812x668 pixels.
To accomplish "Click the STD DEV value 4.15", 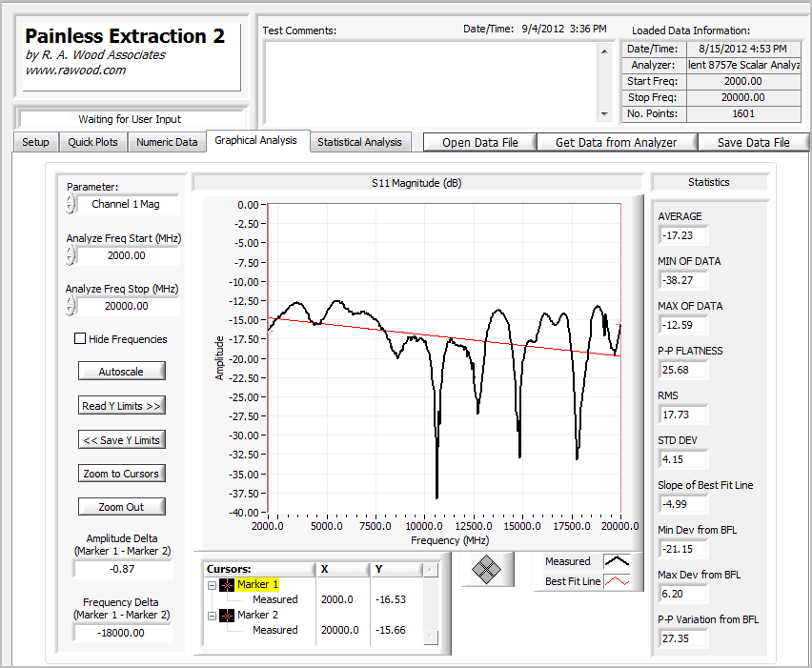I will click(x=683, y=459).
